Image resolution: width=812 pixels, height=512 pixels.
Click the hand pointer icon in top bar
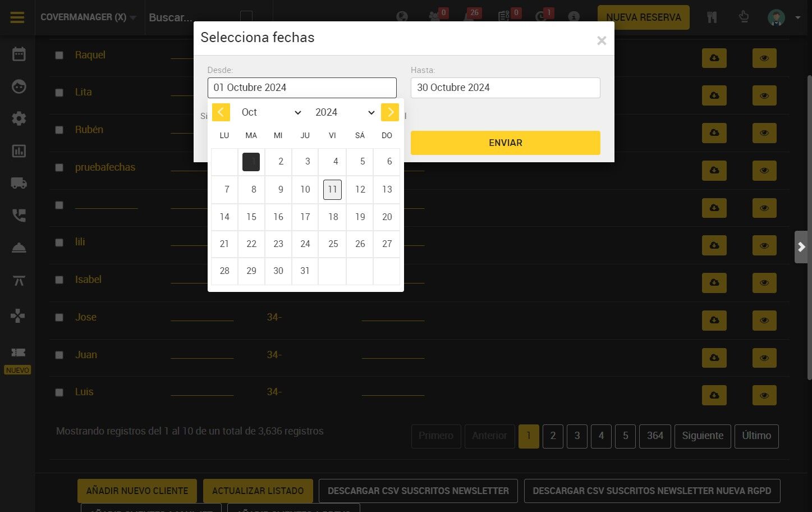[x=744, y=17]
